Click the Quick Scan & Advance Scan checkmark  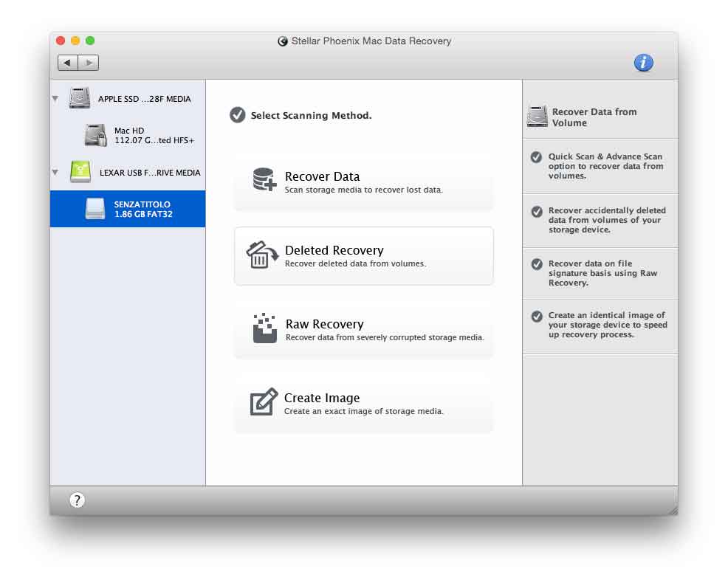point(537,157)
